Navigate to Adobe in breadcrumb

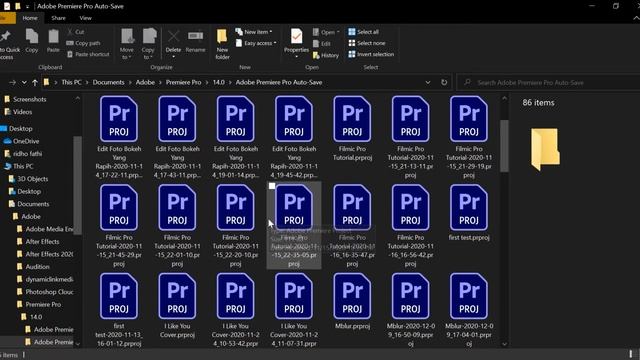click(145, 82)
